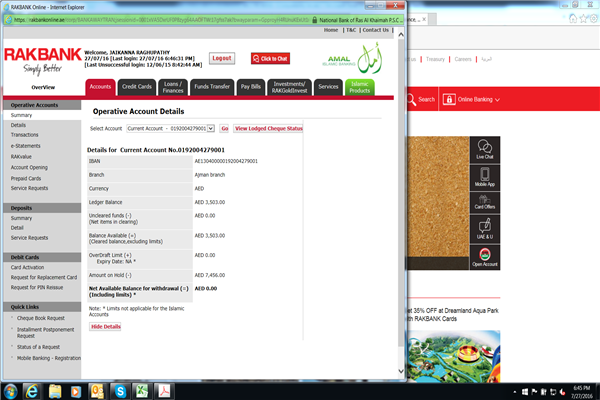Open the T&C link at top
The image size is (600, 400).
[351, 30]
